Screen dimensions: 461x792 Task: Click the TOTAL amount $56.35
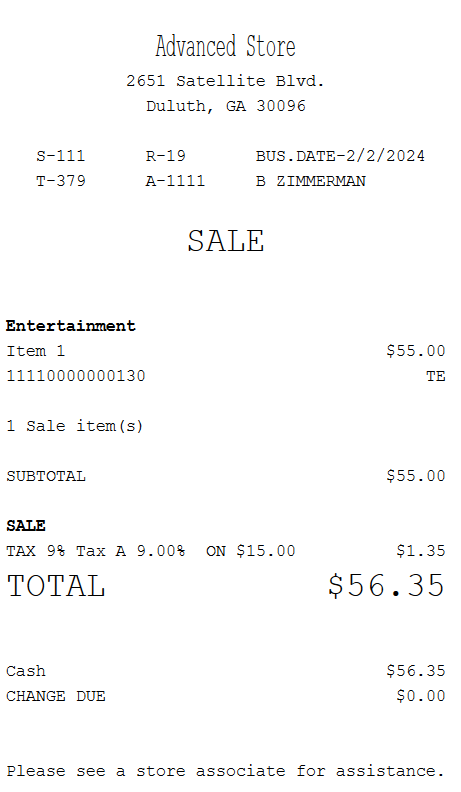tap(387, 585)
